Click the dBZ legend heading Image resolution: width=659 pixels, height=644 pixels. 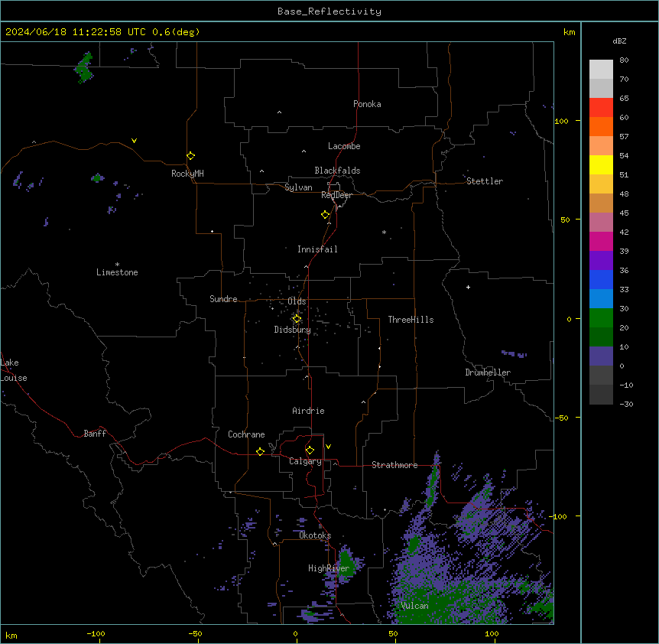pyautogui.click(x=619, y=41)
